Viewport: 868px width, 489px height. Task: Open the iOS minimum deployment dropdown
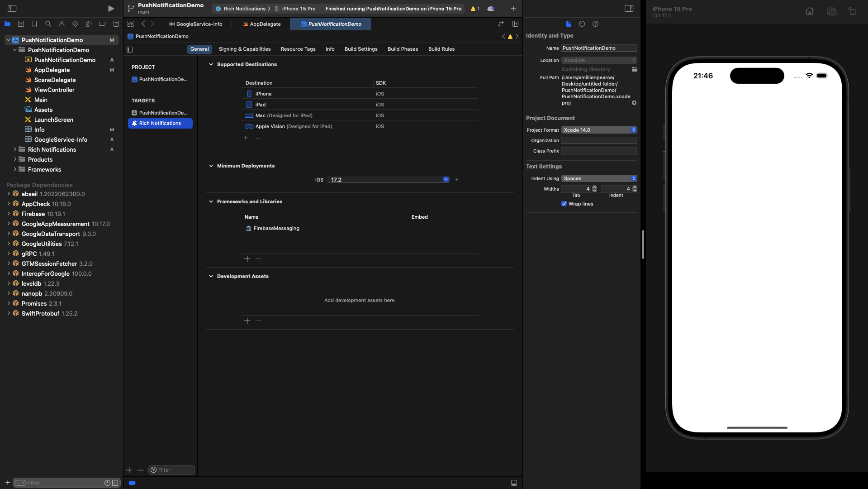tap(446, 180)
